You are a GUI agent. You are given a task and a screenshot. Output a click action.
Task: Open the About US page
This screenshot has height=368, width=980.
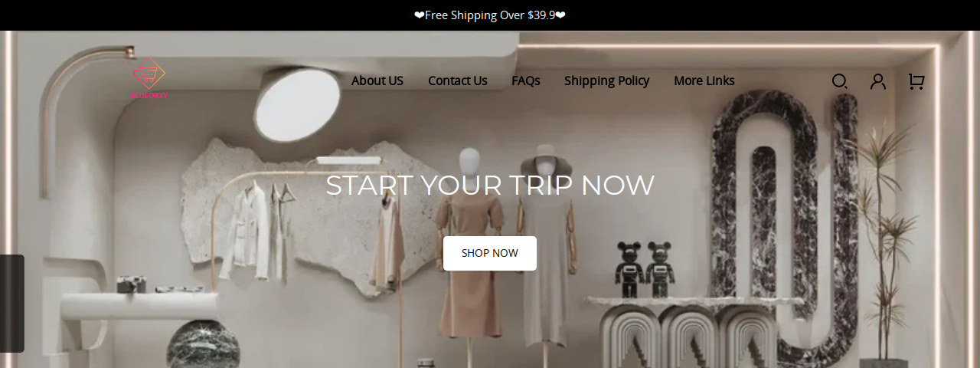tap(377, 80)
